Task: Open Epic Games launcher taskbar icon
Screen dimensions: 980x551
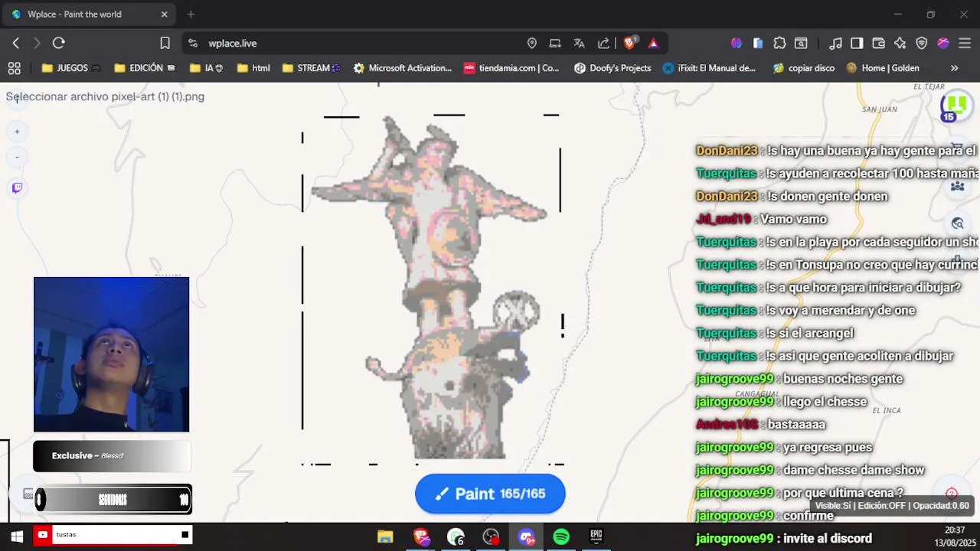Action: tap(596, 536)
